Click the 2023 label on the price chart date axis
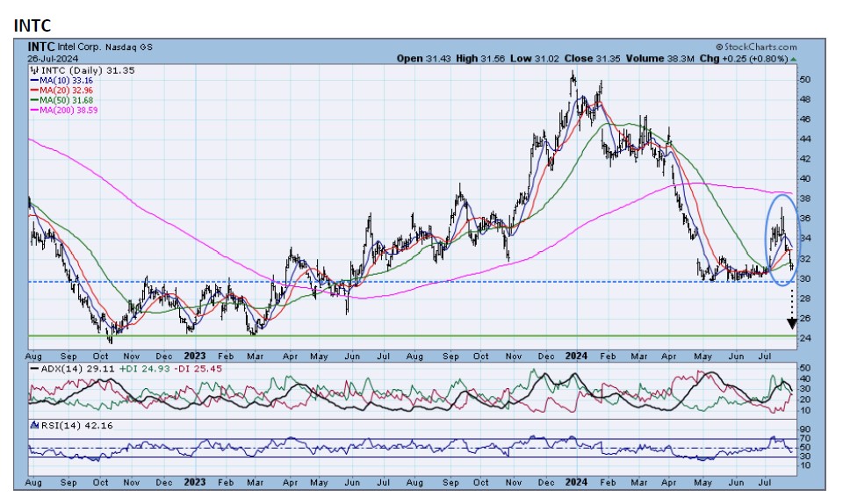This screenshot has width=850, height=504. 195,356
